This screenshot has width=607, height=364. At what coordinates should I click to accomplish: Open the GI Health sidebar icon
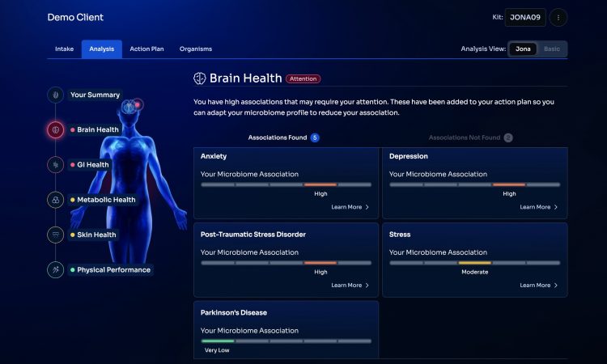point(55,164)
